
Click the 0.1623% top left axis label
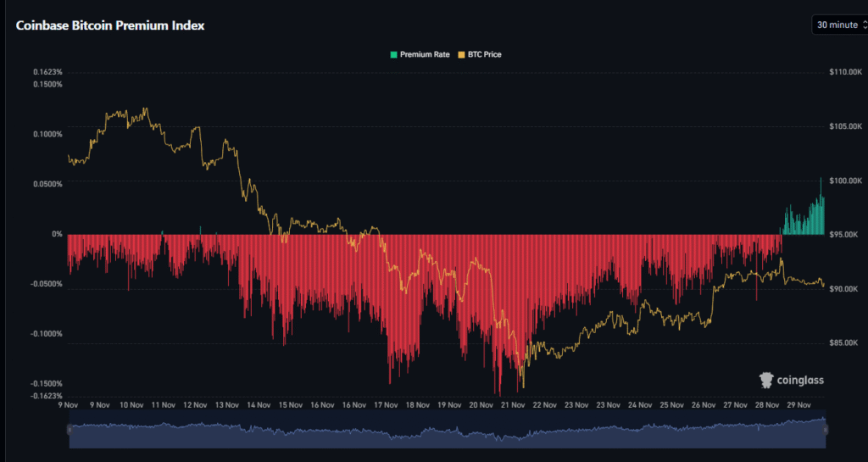point(48,72)
